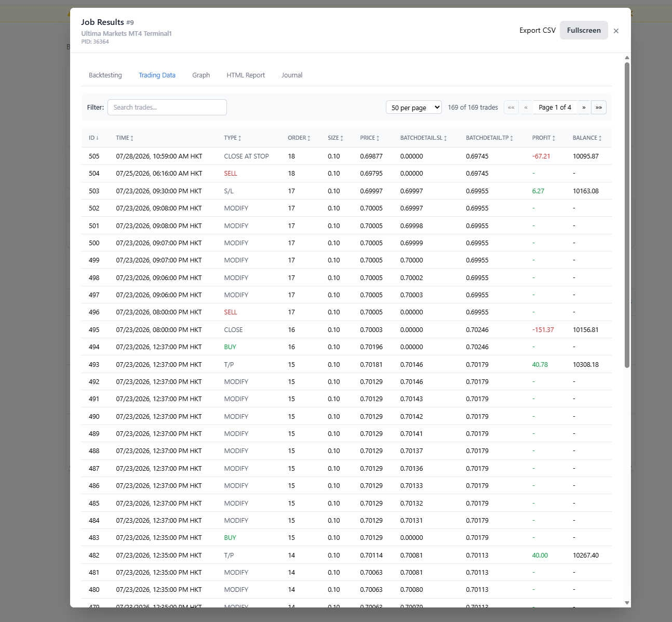Open the 50 per page dropdown
Image resolution: width=672 pixels, height=622 pixels.
coord(414,108)
